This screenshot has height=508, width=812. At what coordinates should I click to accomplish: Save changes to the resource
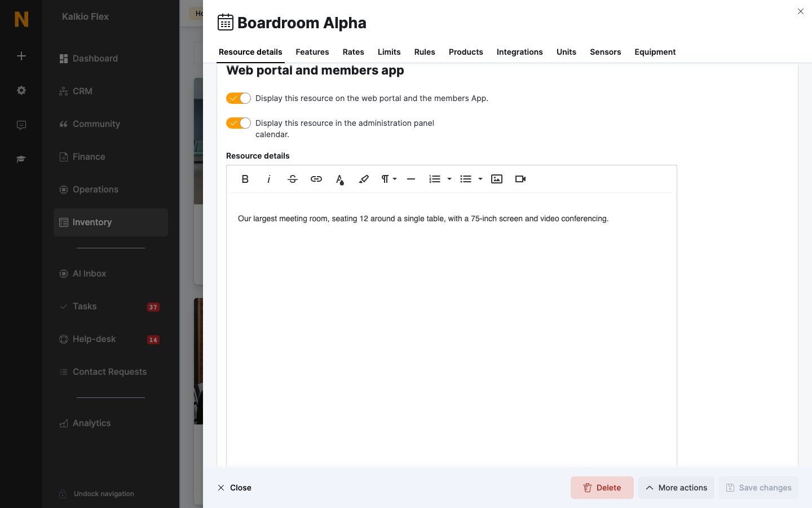point(758,488)
